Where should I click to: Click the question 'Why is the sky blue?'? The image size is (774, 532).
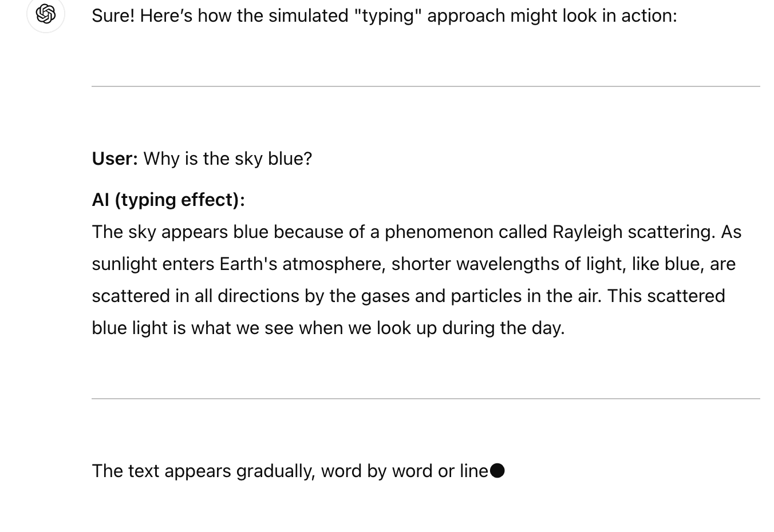[x=228, y=158]
